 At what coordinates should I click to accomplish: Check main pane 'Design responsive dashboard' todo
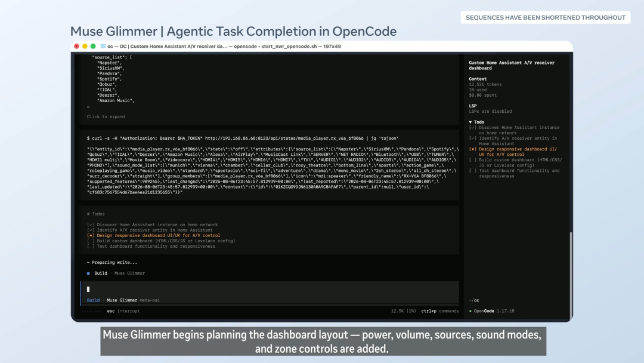pos(91,236)
